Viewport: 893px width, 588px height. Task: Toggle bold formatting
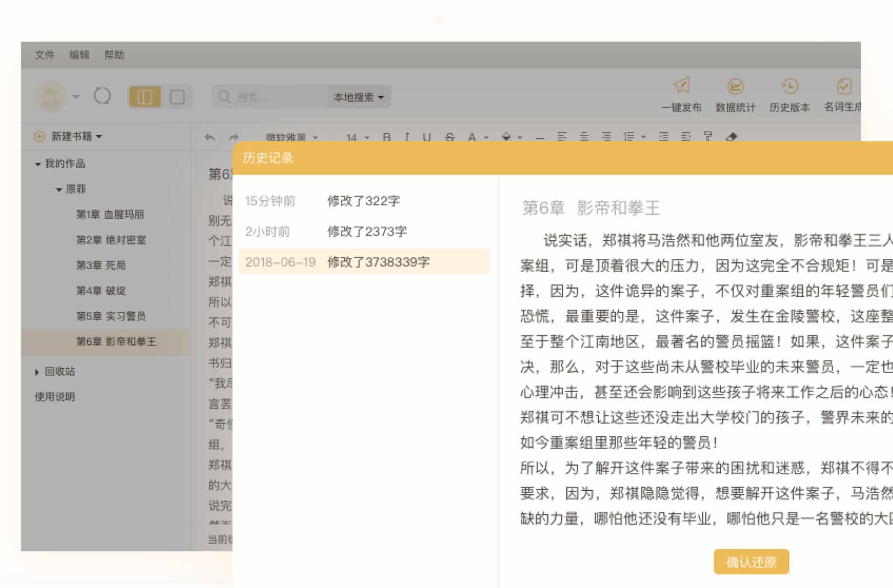(387, 137)
